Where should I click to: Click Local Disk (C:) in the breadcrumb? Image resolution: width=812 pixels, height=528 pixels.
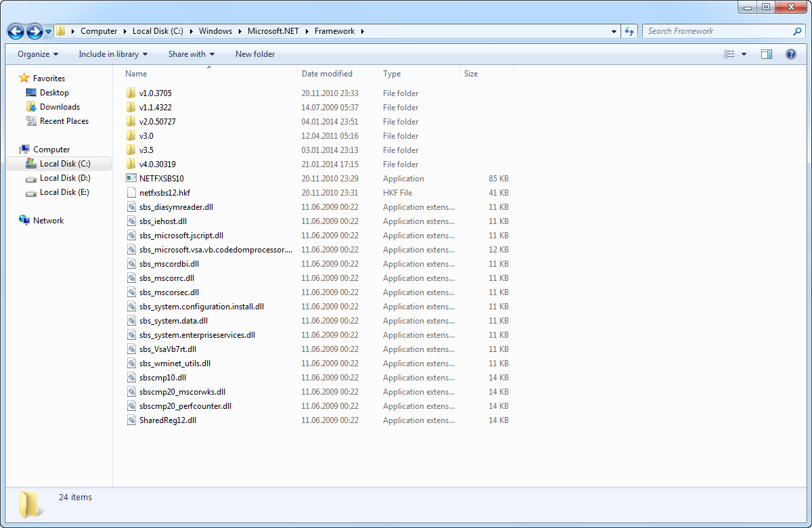pos(158,31)
